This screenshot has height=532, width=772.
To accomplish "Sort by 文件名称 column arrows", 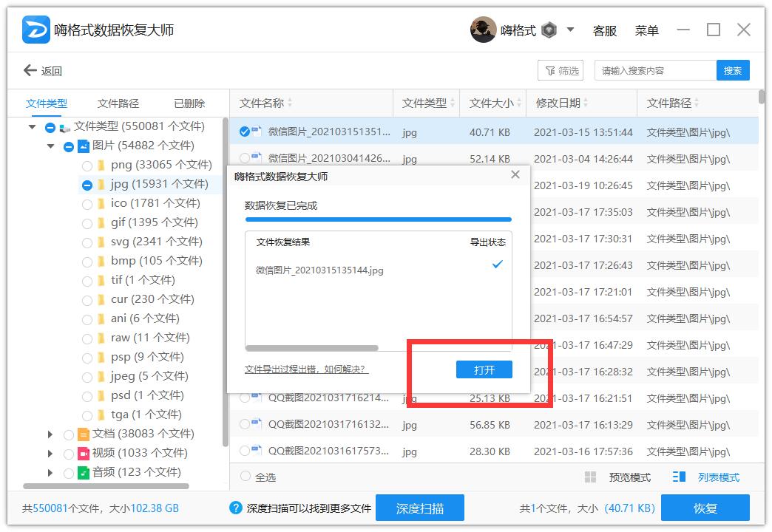I will pos(290,103).
